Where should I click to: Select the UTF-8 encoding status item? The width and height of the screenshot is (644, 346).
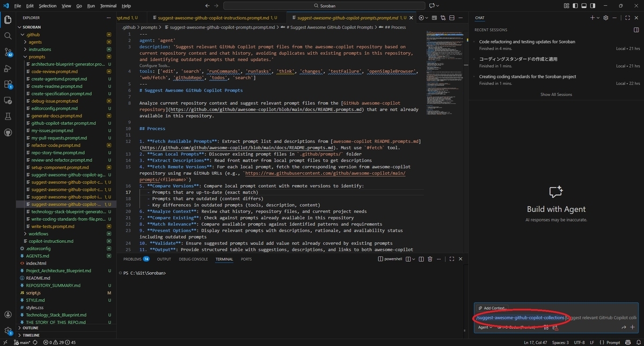(579, 342)
